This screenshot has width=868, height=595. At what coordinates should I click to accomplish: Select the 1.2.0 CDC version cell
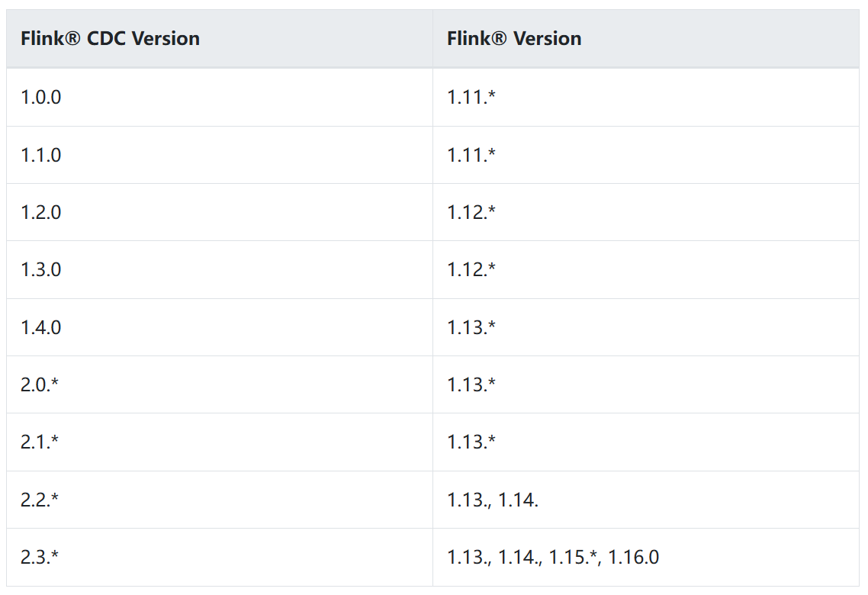point(220,213)
